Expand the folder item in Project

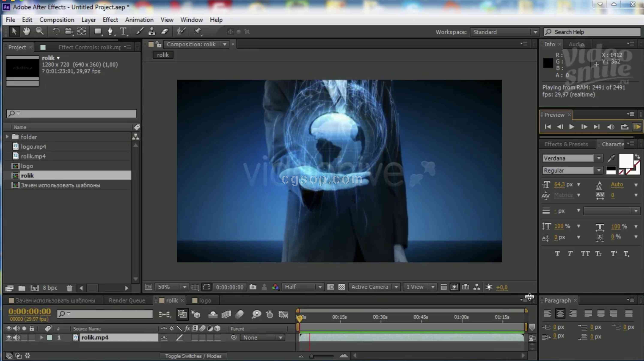pyautogui.click(x=7, y=137)
